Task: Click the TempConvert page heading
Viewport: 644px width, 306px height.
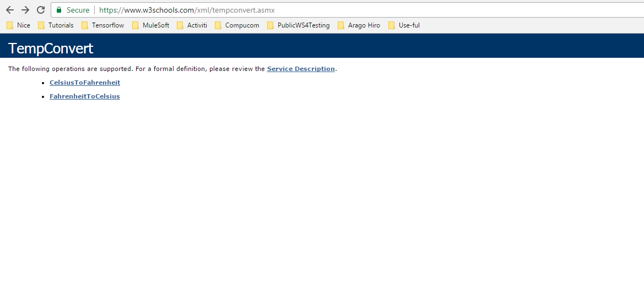Action: pyautogui.click(x=51, y=48)
